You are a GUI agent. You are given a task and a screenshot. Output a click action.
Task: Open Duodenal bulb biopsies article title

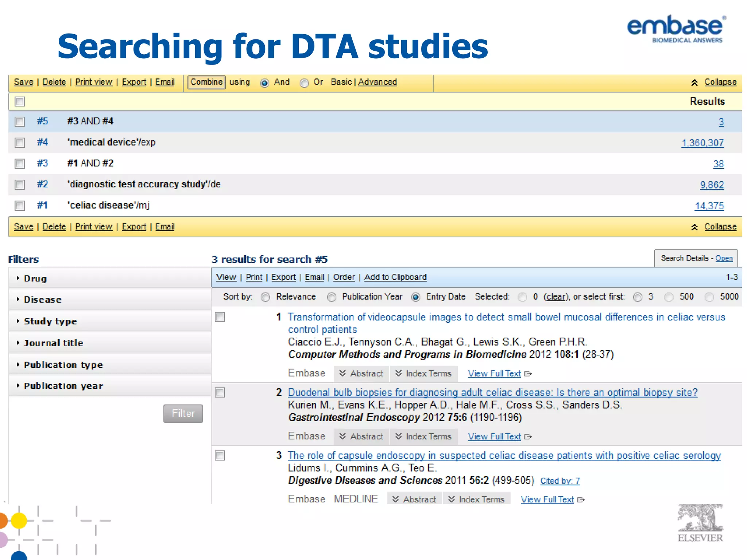click(493, 393)
